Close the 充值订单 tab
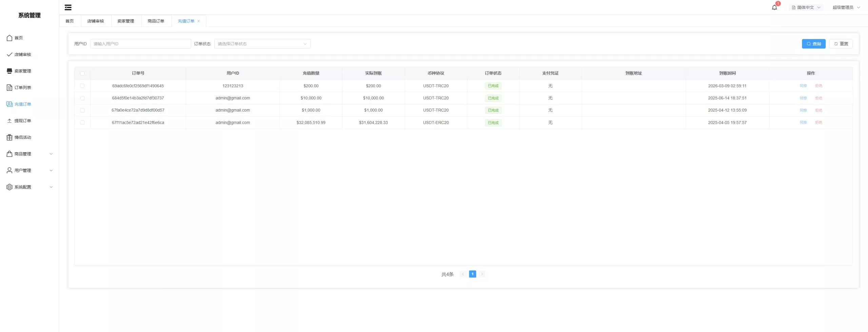 click(199, 21)
